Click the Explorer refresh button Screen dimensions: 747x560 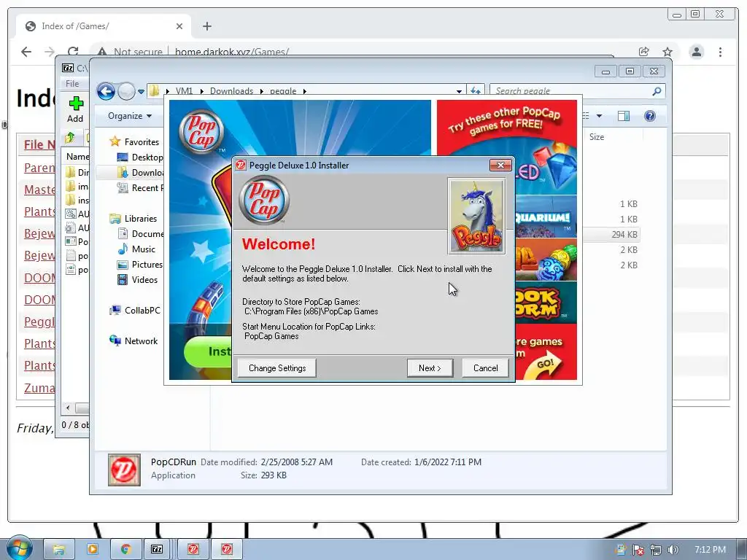[476, 90]
